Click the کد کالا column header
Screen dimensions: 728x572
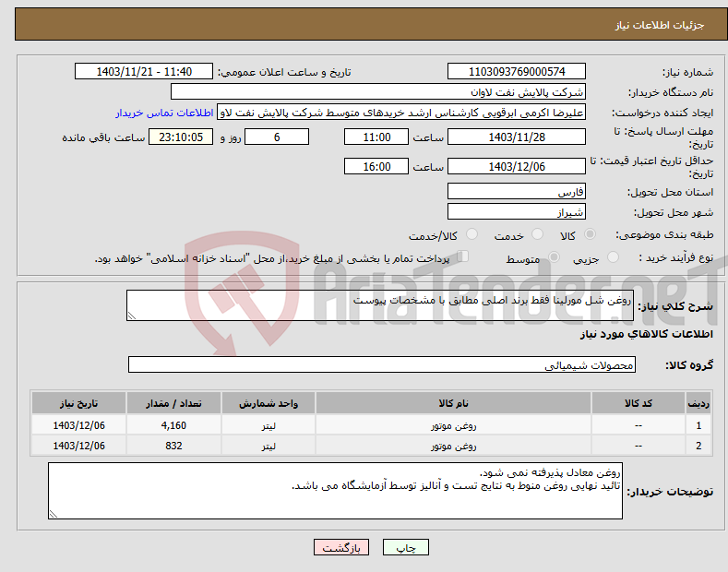pyautogui.click(x=638, y=403)
